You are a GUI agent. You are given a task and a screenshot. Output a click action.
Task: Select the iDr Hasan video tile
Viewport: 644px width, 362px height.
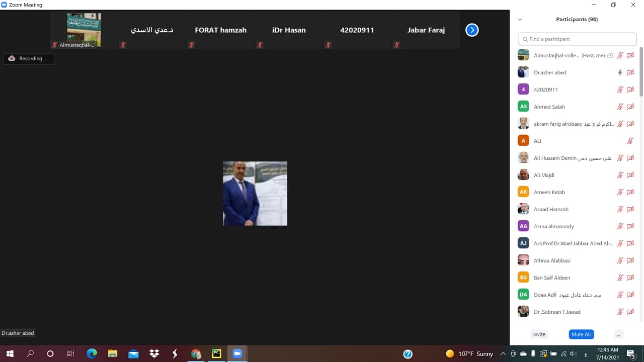pos(289,30)
